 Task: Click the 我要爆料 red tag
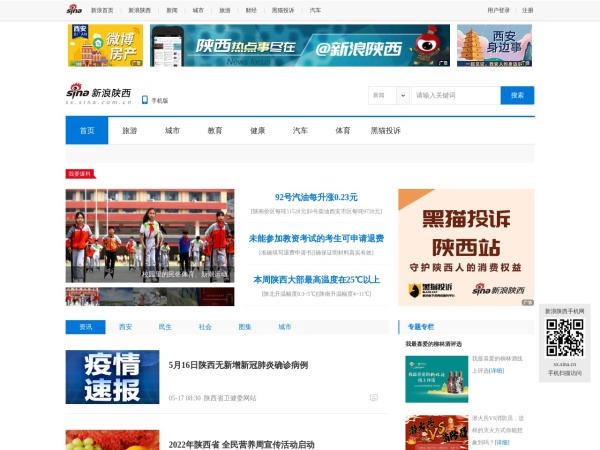pos(80,174)
